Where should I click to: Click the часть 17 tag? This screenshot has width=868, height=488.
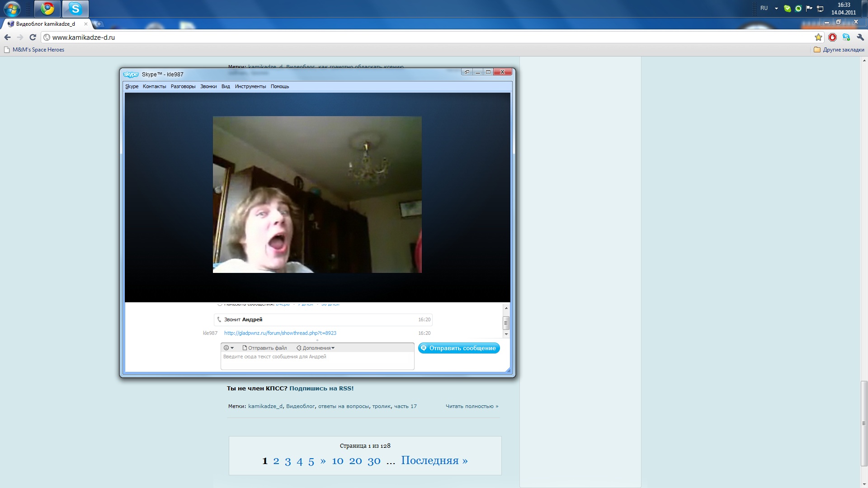[x=406, y=406]
